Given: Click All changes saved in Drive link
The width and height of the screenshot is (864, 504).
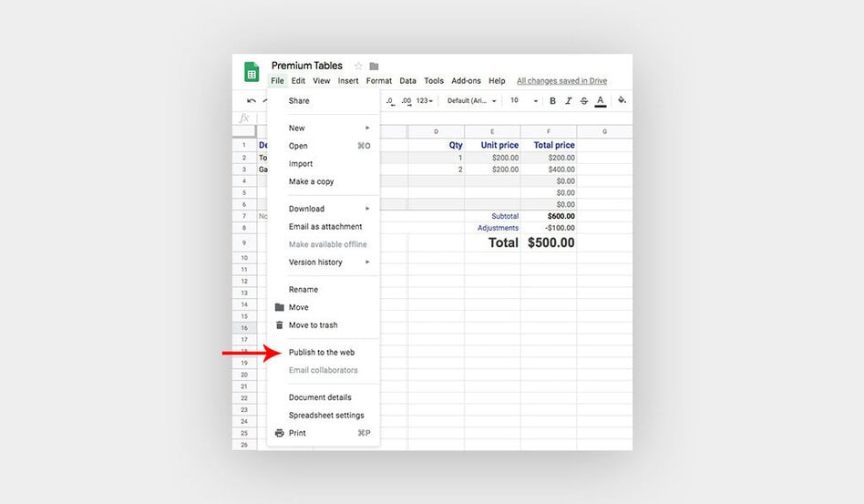Looking at the screenshot, I should (x=561, y=81).
